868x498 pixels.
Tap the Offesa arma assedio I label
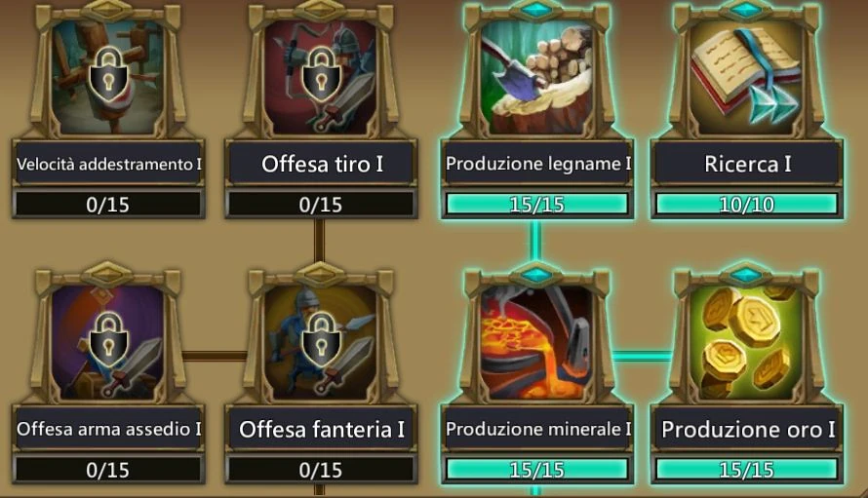108,430
